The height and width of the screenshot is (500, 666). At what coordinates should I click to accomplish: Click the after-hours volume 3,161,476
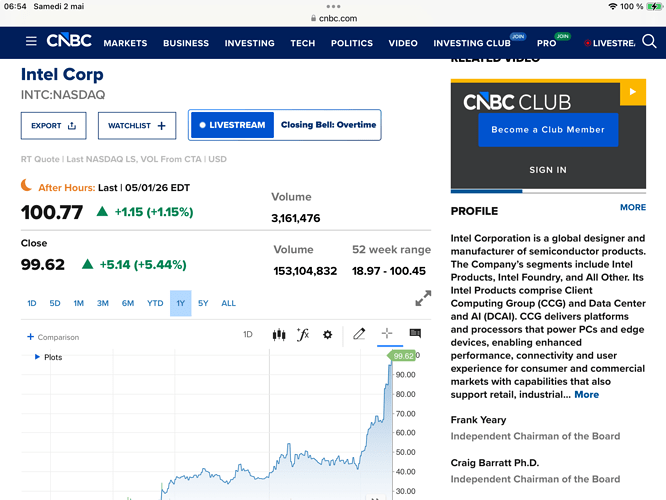(296, 218)
